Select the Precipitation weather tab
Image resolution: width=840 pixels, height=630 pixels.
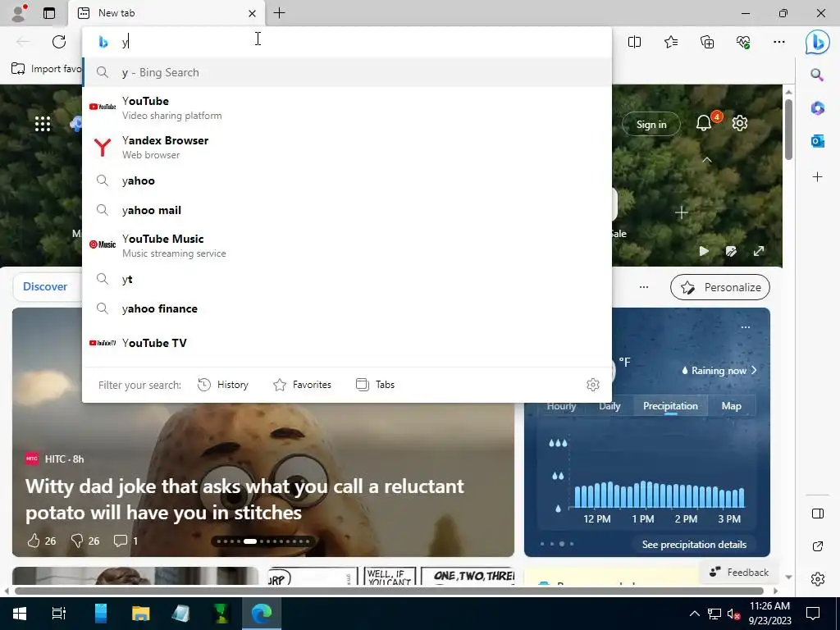(x=670, y=406)
